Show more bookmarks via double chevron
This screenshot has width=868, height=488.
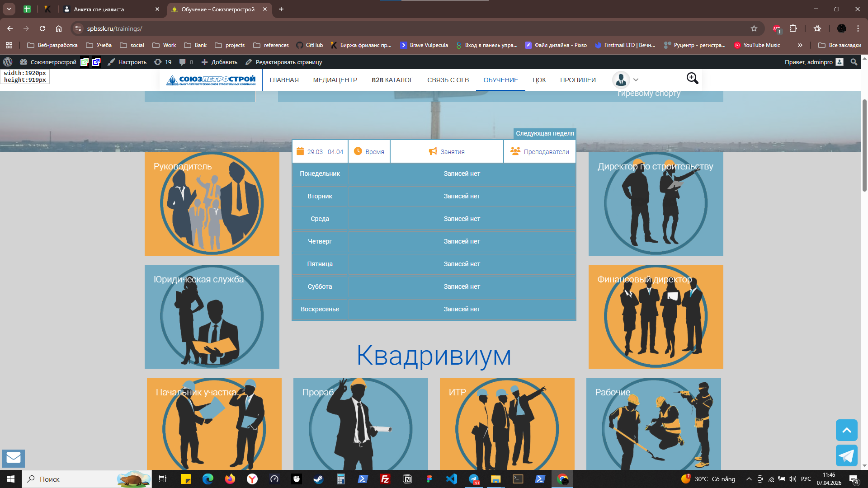pyautogui.click(x=800, y=45)
